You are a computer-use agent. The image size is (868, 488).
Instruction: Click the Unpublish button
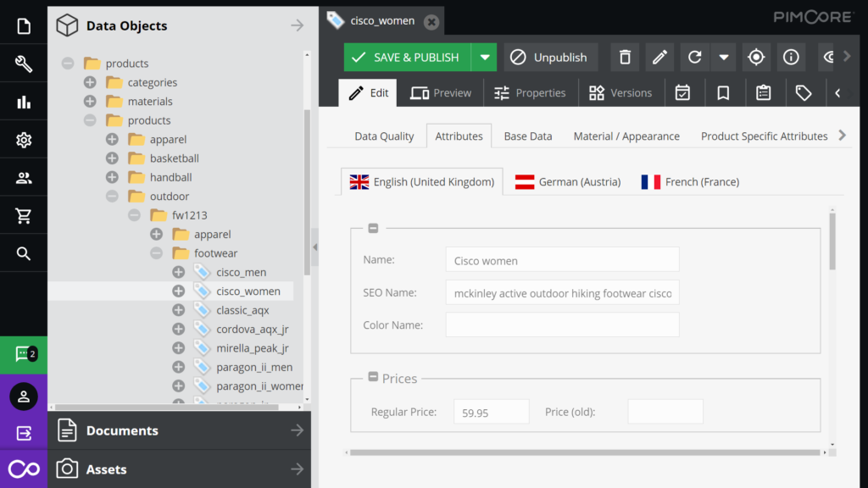(551, 57)
